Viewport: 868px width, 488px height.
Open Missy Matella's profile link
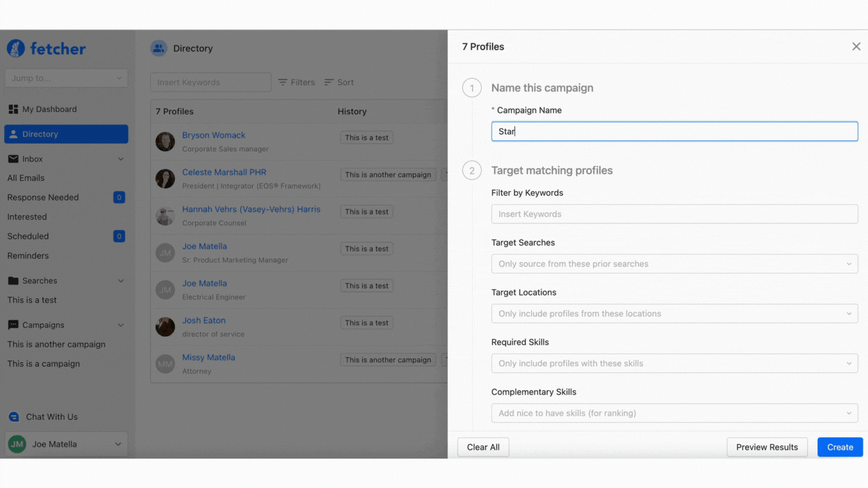pos(209,357)
